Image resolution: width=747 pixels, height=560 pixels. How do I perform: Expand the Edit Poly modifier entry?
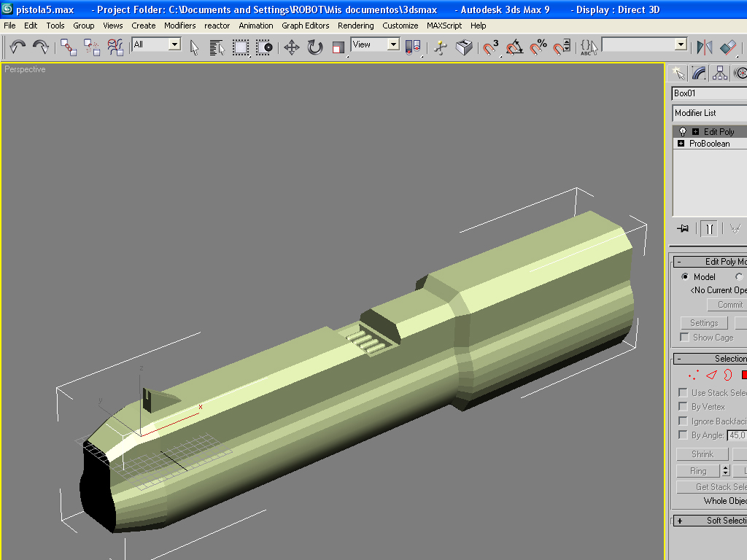(x=695, y=131)
